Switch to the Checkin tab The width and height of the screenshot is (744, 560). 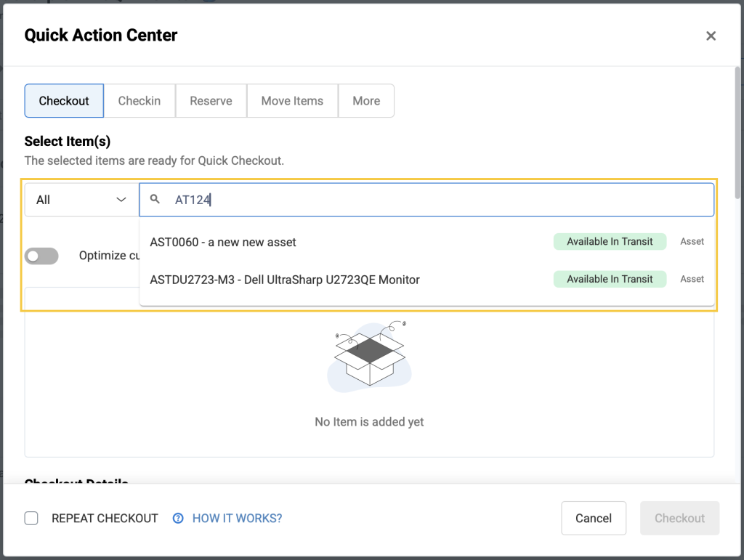[x=139, y=100]
